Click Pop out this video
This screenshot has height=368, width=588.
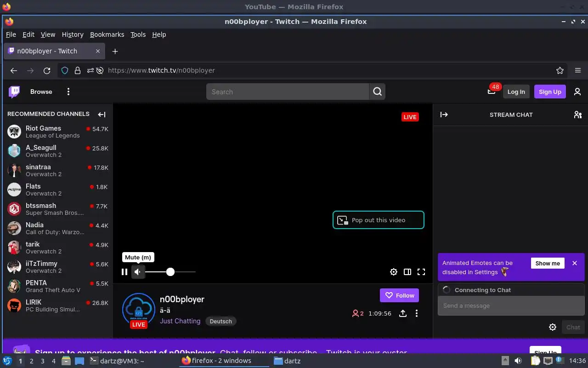click(x=378, y=220)
